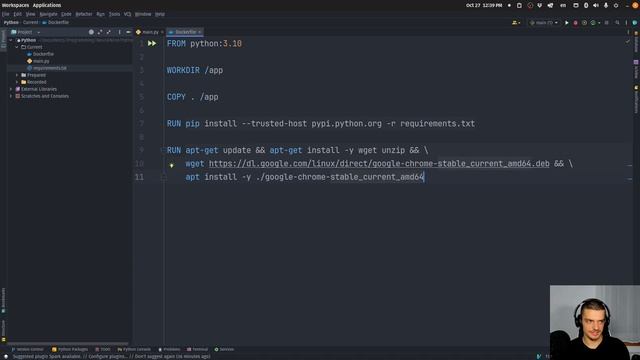
Task: Hide the Project tool window
Action: [128, 32]
